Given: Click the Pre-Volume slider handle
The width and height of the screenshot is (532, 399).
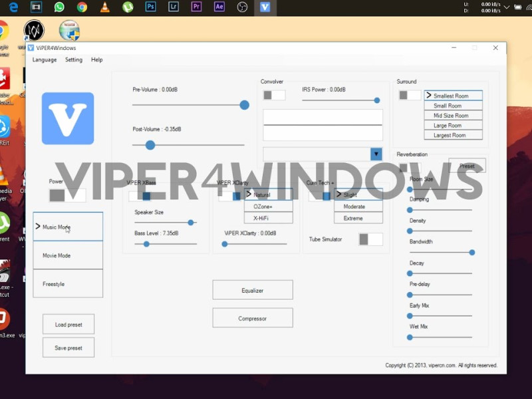Looking at the screenshot, I should pyautogui.click(x=244, y=105).
